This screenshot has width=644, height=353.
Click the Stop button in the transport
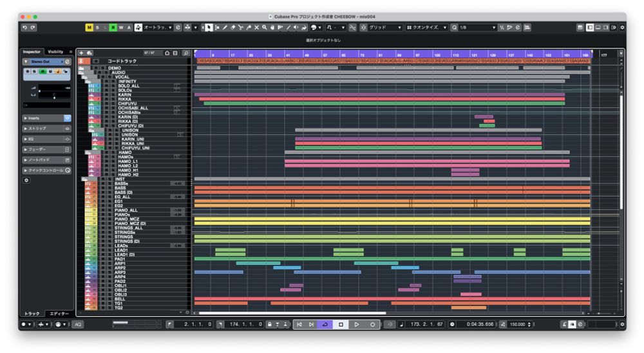(341, 324)
